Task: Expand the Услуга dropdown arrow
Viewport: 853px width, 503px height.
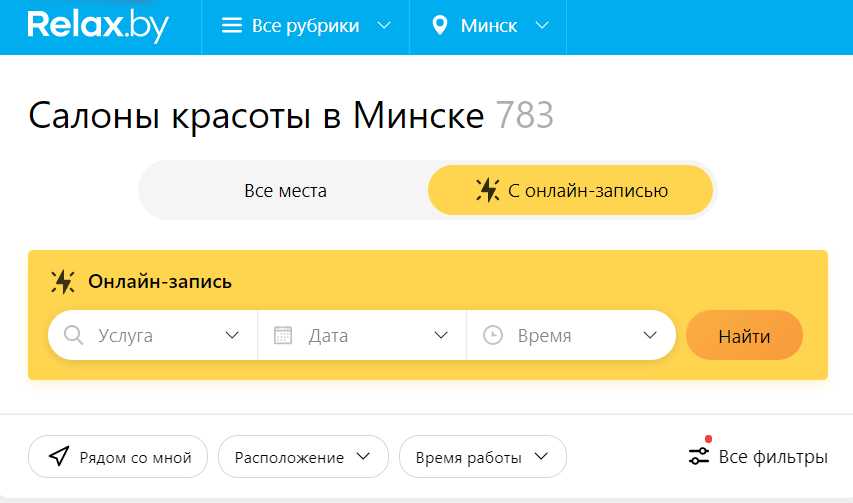Action: point(232,335)
